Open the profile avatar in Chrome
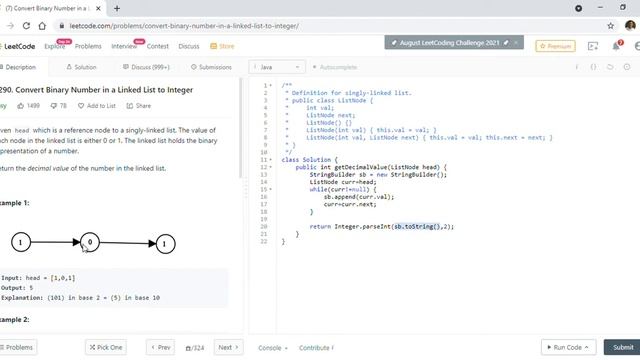640x360 pixels. click(630, 25)
